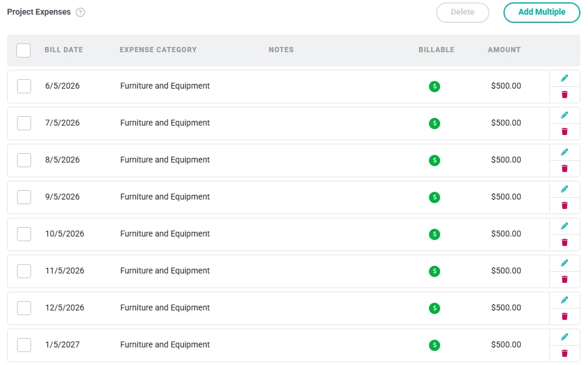Click the $500.00 amount in the 1/5/2027 row
The image size is (588, 365).
pyautogui.click(x=506, y=344)
